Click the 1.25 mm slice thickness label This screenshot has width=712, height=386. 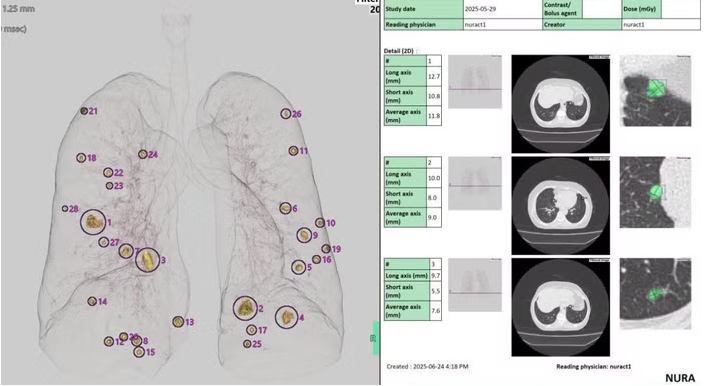(x=18, y=9)
